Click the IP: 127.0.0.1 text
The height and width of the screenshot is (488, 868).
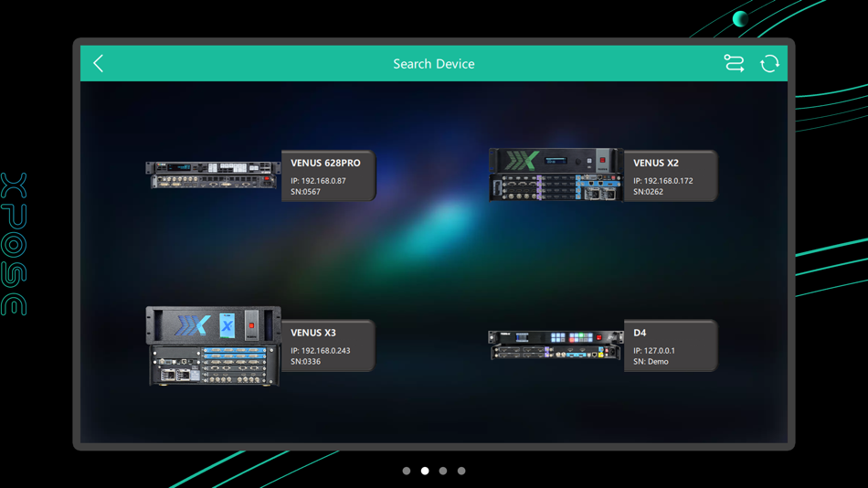click(x=654, y=351)
